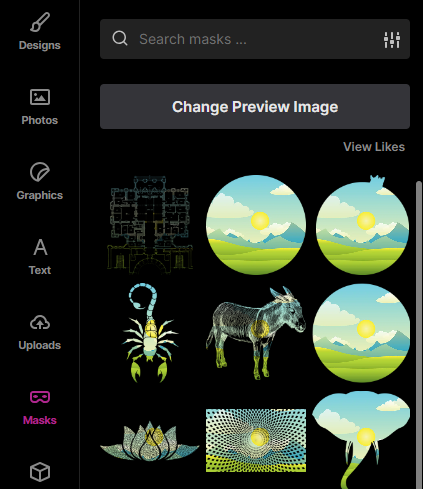Select the castle floor plan mask
This screenshot has width=423, height=489.
(150, 224)
